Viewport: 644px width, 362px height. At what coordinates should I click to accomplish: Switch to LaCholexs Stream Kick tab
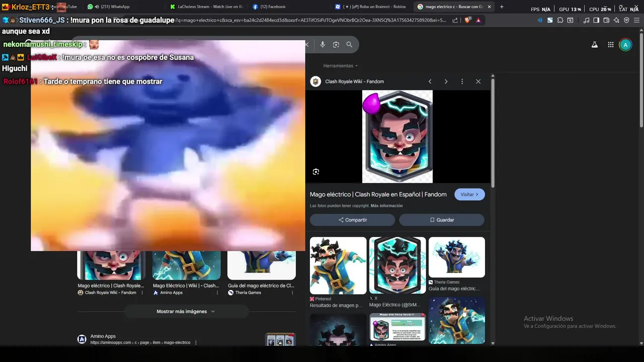(206, 7)
